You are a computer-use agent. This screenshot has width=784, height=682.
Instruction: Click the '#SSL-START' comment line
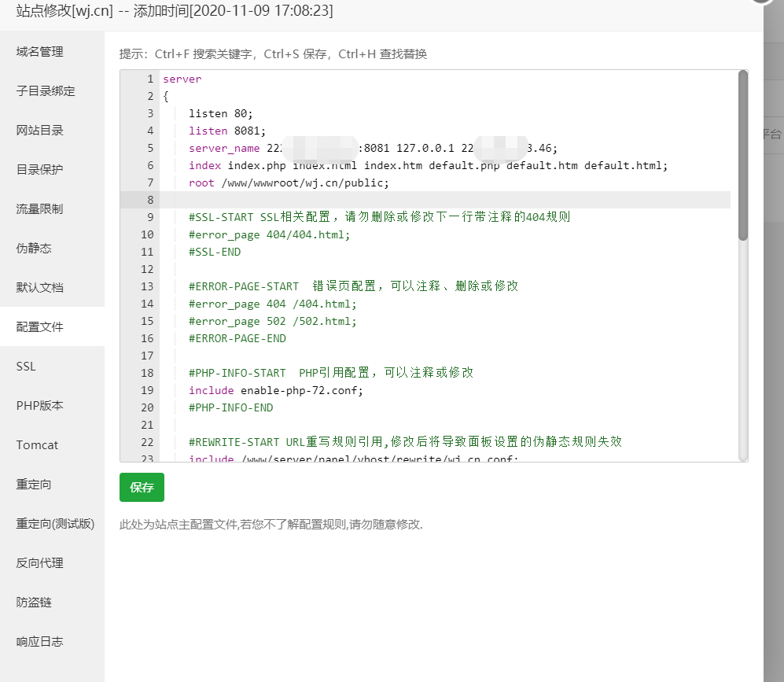tap(380, 217)
